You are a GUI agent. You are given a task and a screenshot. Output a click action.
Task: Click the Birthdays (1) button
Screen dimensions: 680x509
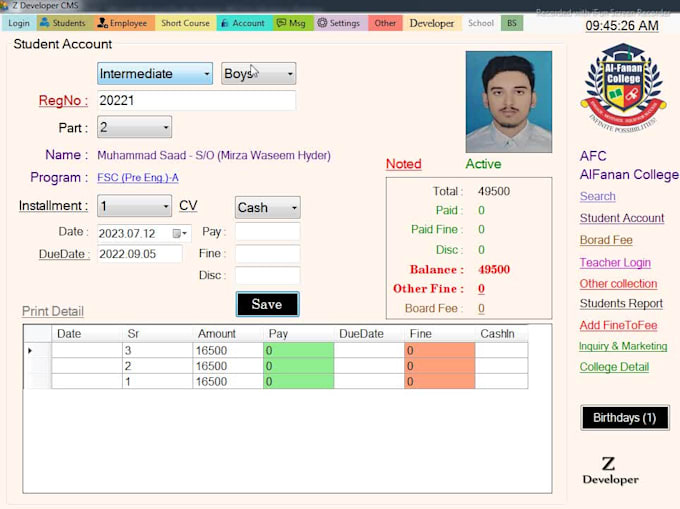(x=624, y=418)
